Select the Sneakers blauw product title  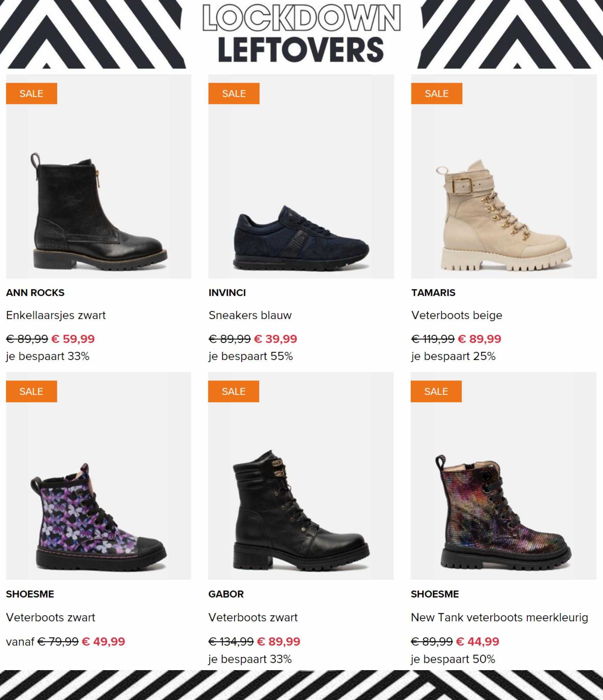pyautogui.click(x=250, y=315)
